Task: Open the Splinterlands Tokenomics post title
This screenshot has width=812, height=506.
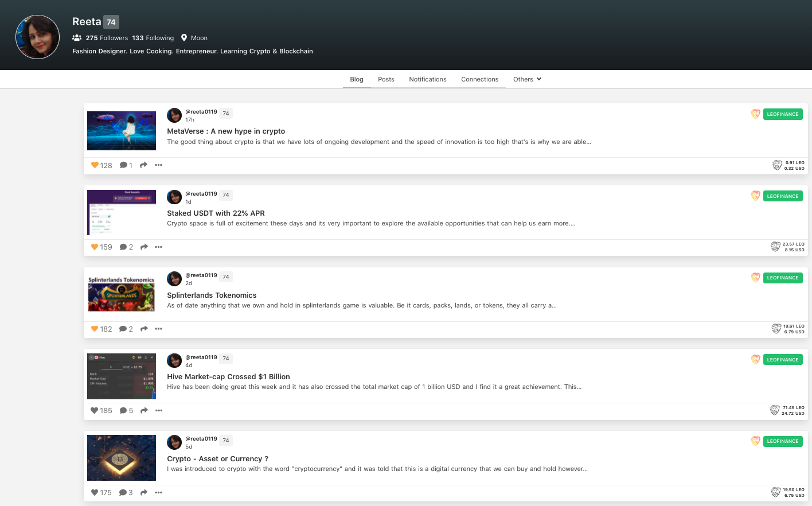Action: (x=212, y=295)
